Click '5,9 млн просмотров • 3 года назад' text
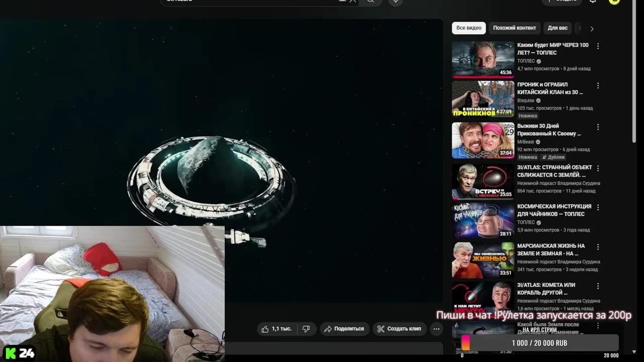 553,230
